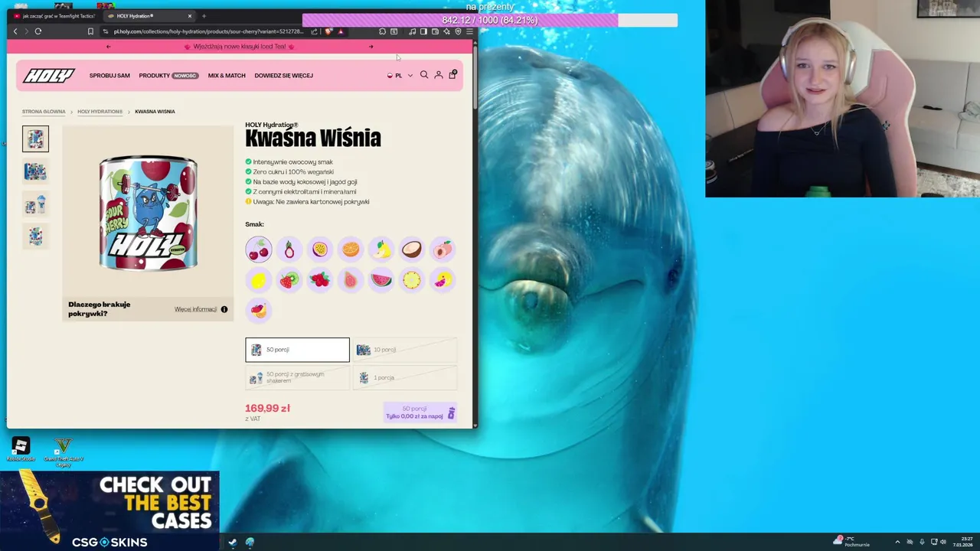Screen dimensions: 980x551
Task: Pick the pear flavor icon
Action: [381, 249]
